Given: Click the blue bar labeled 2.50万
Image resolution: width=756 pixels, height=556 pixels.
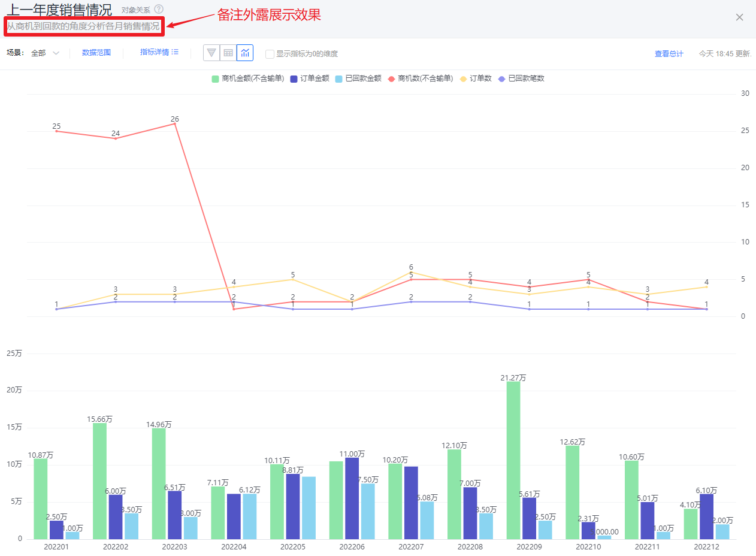Looking at the screenshot, I should [x=56, y=530].
